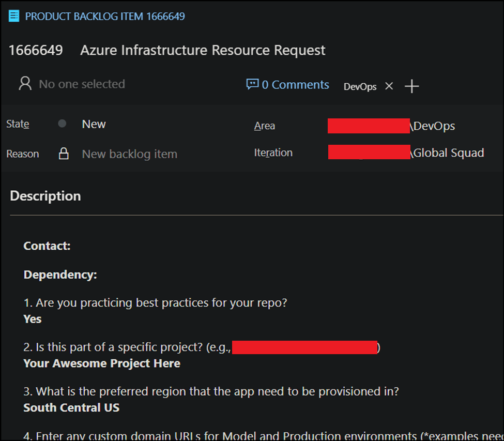
Task: Open the State dropdown showing New
Action: (94, 124)
